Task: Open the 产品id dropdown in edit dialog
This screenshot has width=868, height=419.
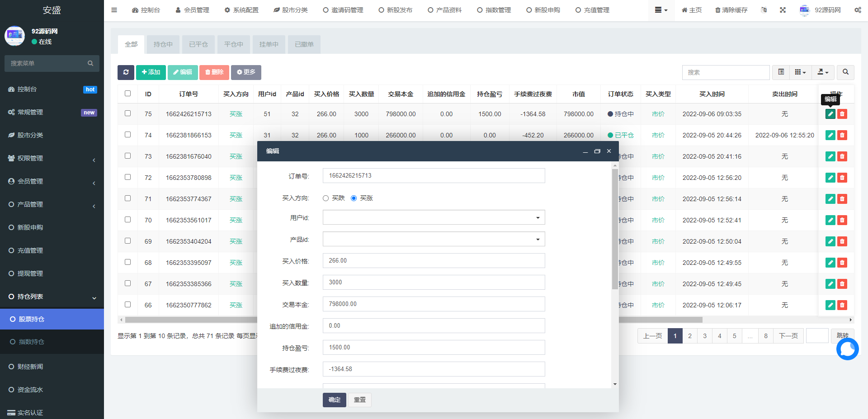Action: click(x=434, y=239)
